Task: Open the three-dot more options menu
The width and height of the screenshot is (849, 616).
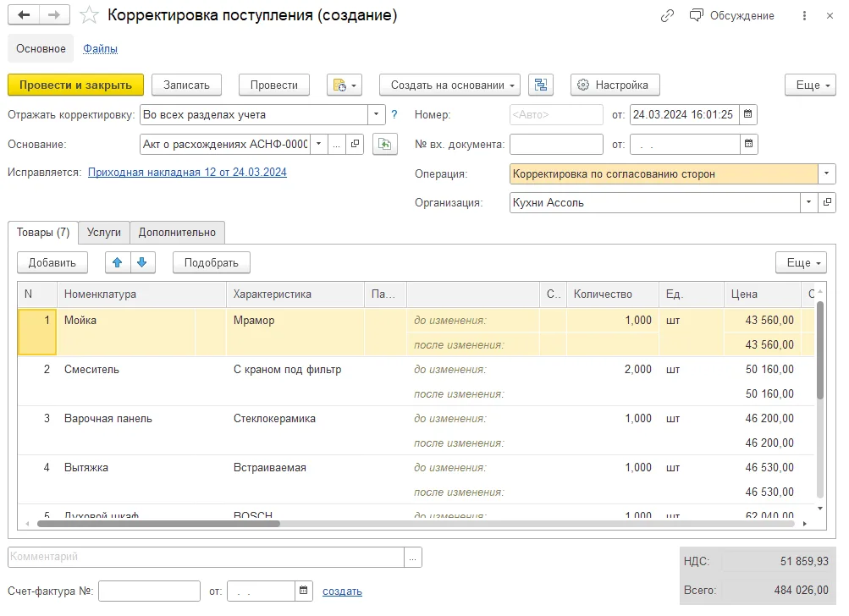Action: click(x=805, y=16)
